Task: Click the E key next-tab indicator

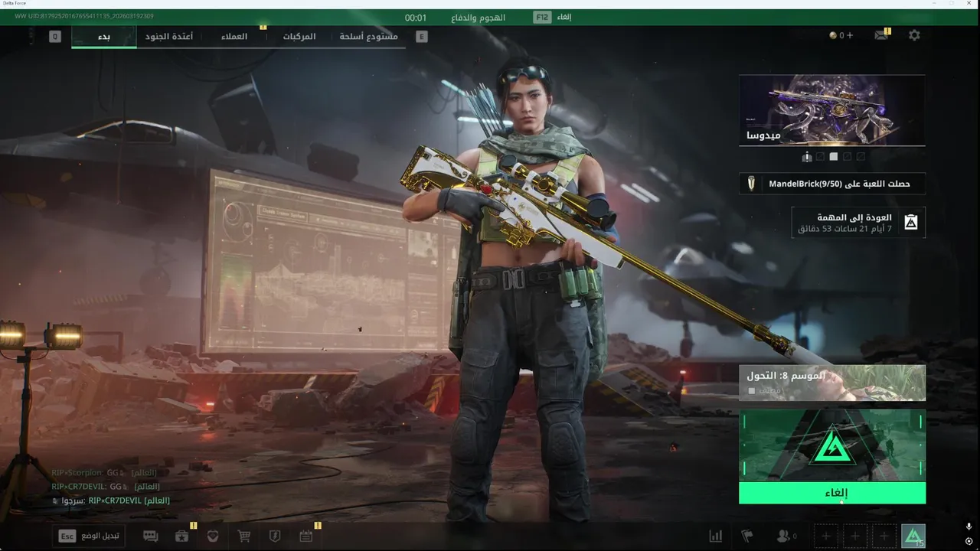Action: click(x=422, y=36)
